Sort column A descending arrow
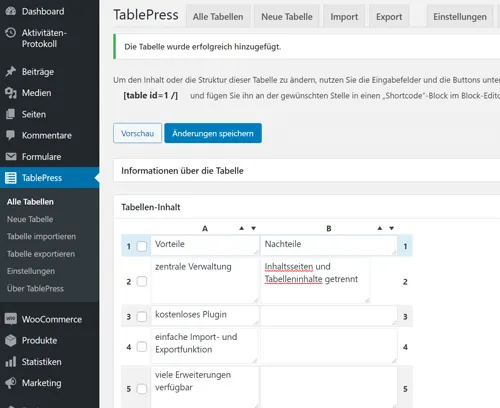The width and height of the screenshot is (500, 408). (x=253, y=228)
